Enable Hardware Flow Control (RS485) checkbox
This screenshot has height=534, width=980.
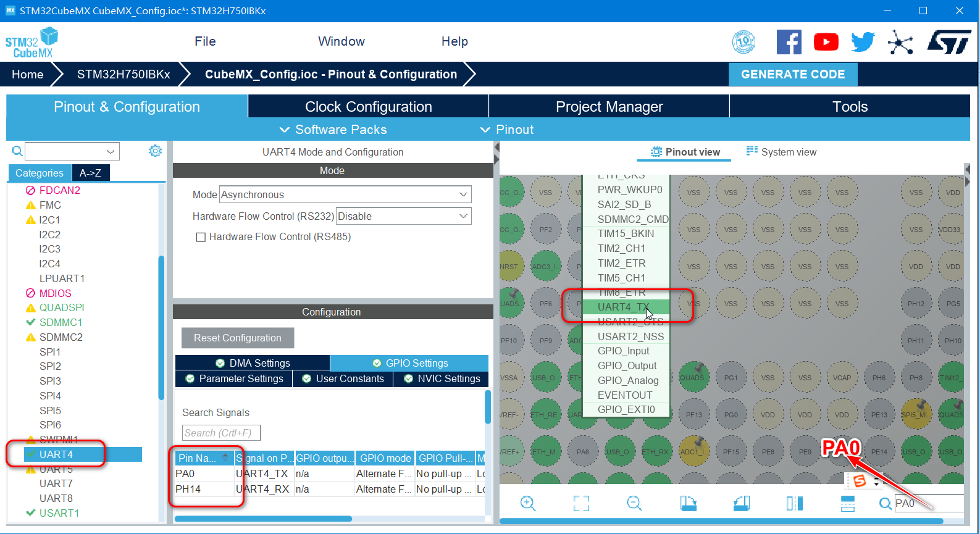pyautogui.click(x=201, y=237)
